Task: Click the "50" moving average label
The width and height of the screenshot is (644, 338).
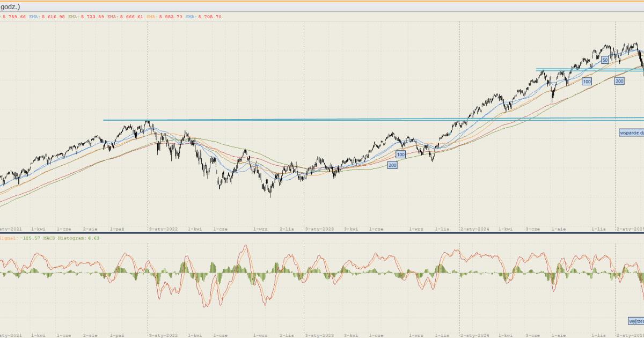Action: click(x=604, y=60)
